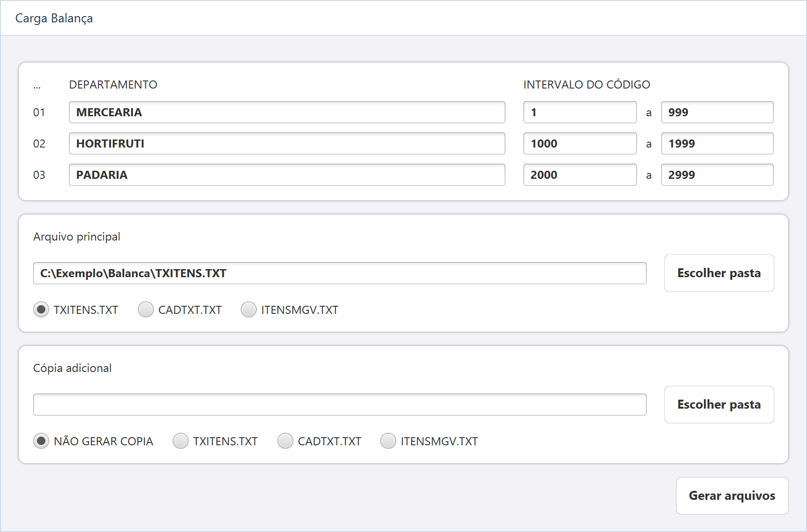Click the start code field containing 1000
Viewport: 807px width, 532px height.
click(580, 144)
